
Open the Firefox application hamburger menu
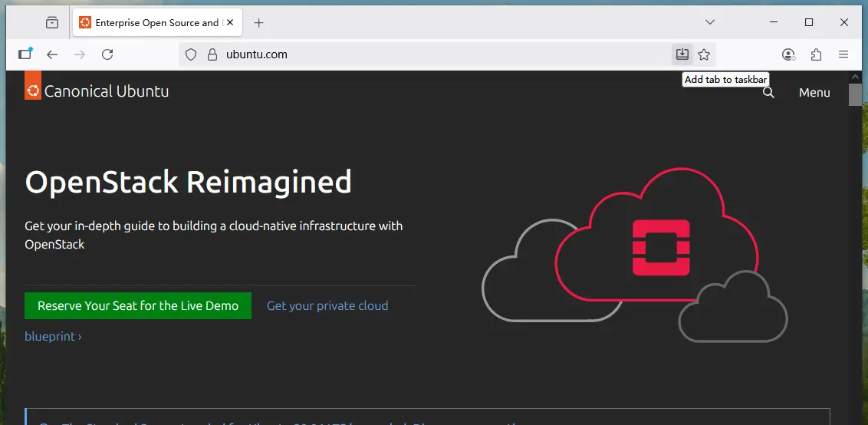coord(843,54)
